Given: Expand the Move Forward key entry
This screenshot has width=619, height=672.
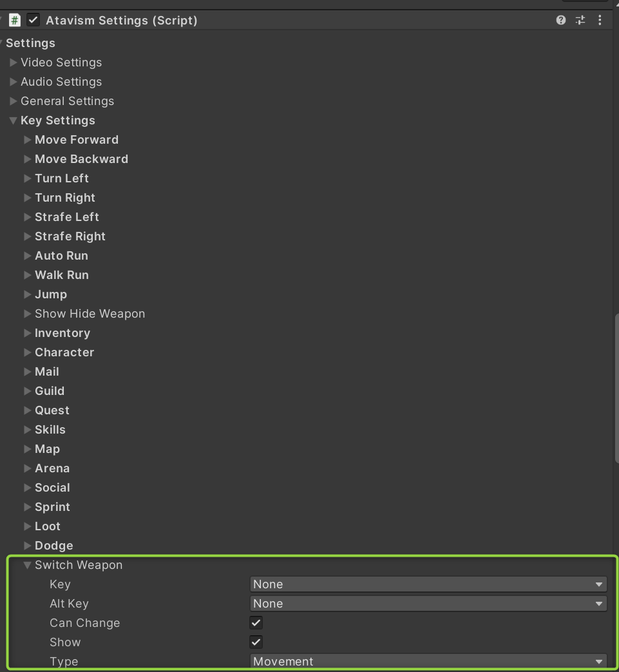Looking at the screenshot, I should click(28, 140).
